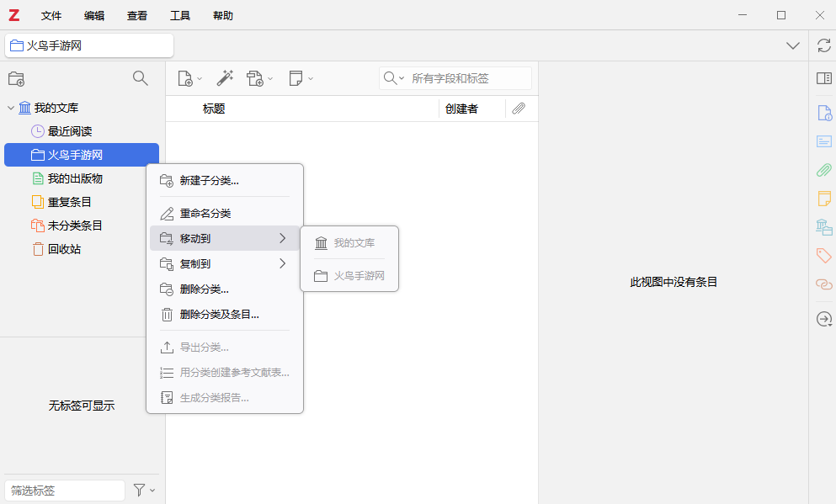Screen dimensions: 836x504
Task: Click the attachment paperclip column header
Action: pyautogui.click(x=519, y=109)
